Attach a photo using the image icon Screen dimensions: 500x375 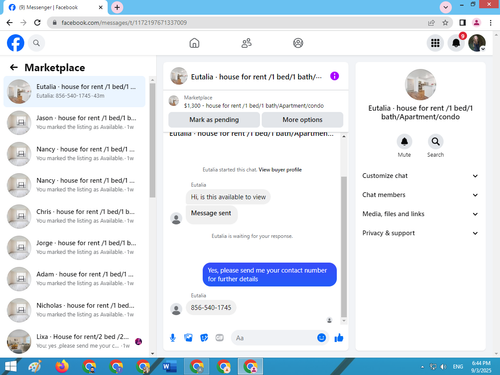[188, 338]
